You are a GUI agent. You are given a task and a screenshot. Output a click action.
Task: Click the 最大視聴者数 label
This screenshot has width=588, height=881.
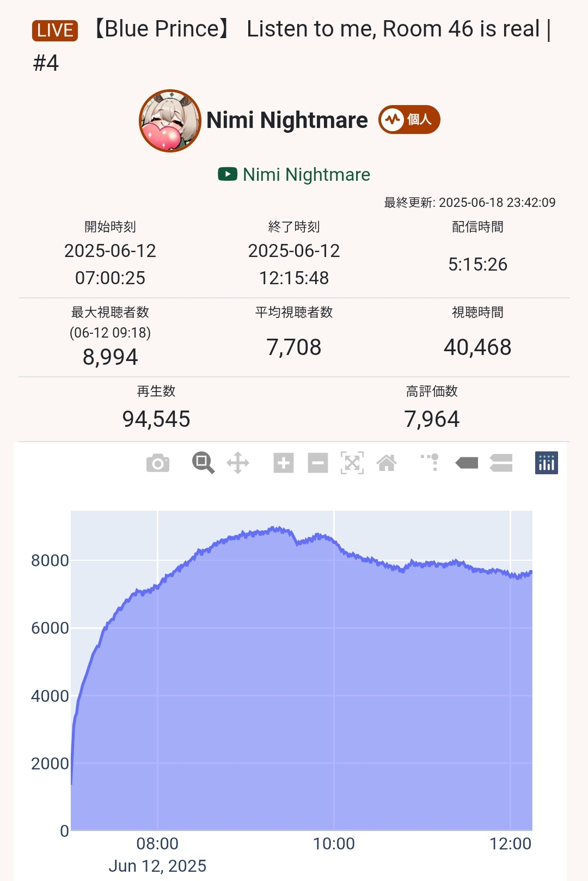pos(110,312)
